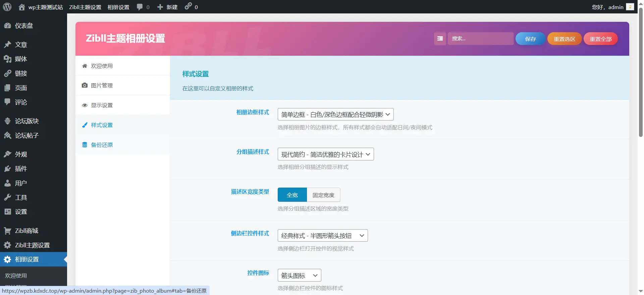Click the 搜索 search input field
Viewport: 644px width, 295px height.
click(480, 39)
